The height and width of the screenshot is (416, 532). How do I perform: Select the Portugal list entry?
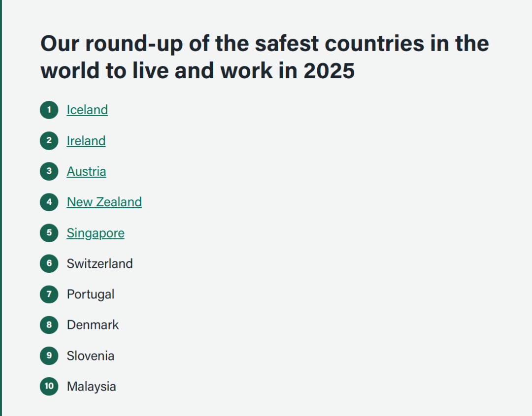pyautogui.click(x=91, y=294)
